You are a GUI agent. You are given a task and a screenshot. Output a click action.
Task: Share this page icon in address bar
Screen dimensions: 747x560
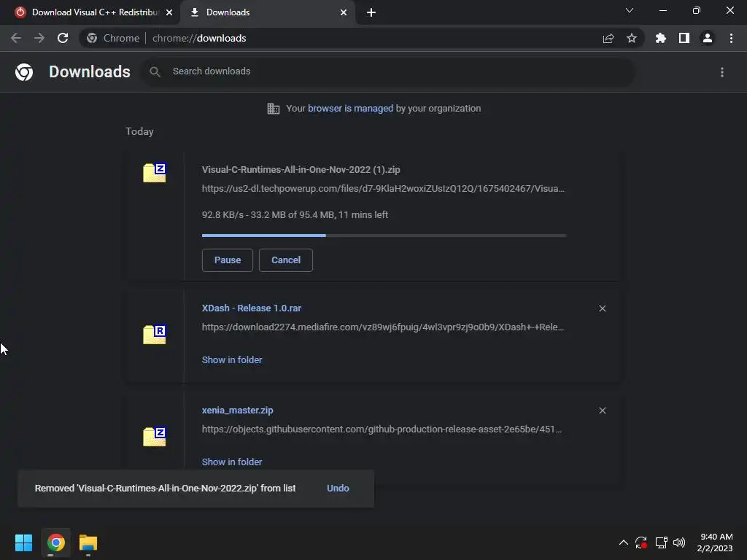coord(608,38)
